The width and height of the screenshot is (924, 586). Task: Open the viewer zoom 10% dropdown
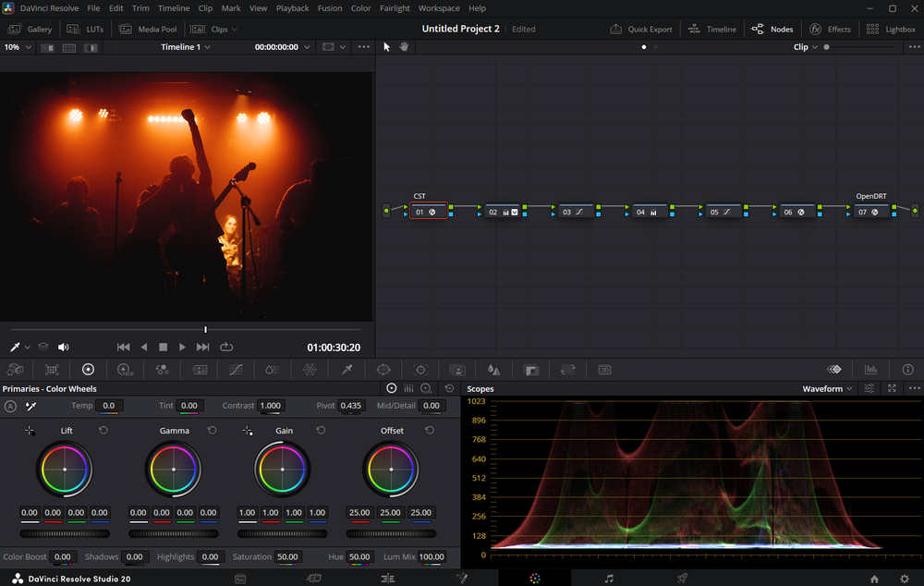point(17,46)
